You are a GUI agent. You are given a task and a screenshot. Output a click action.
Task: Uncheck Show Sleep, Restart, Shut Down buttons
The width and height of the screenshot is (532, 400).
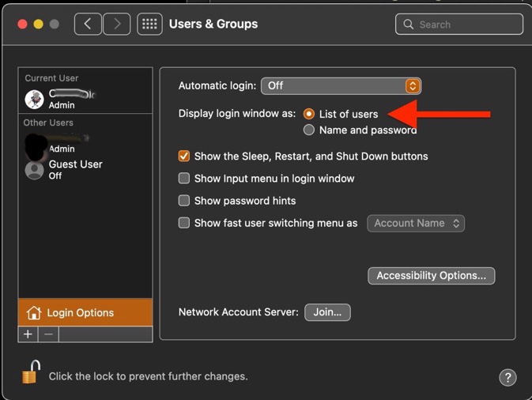[x=184, y=157]
